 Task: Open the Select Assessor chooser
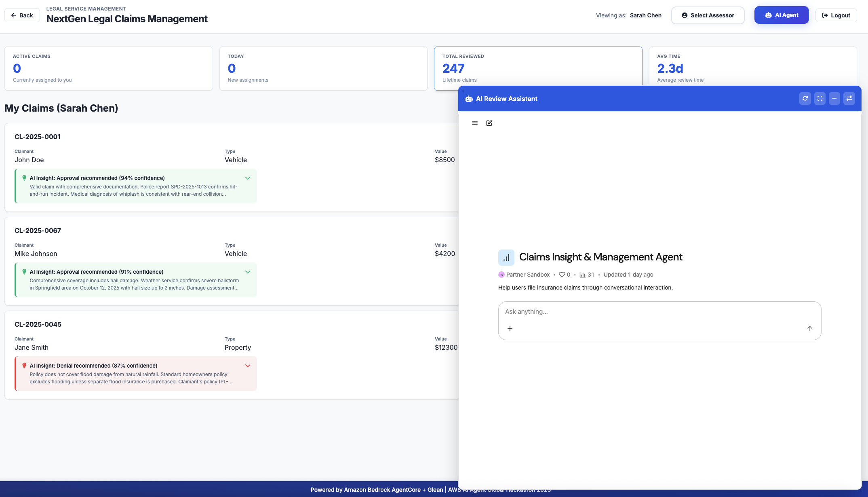pyautogui.click(x=708, y=15)
